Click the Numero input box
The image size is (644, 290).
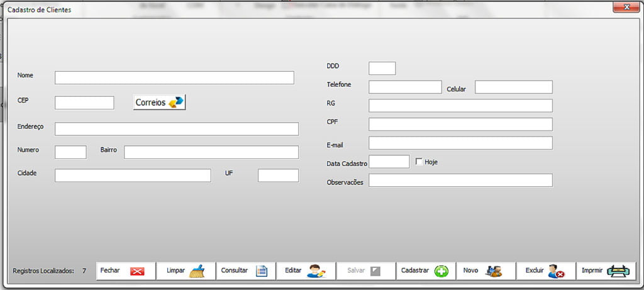pyautogui.click(x=70, y=152)
